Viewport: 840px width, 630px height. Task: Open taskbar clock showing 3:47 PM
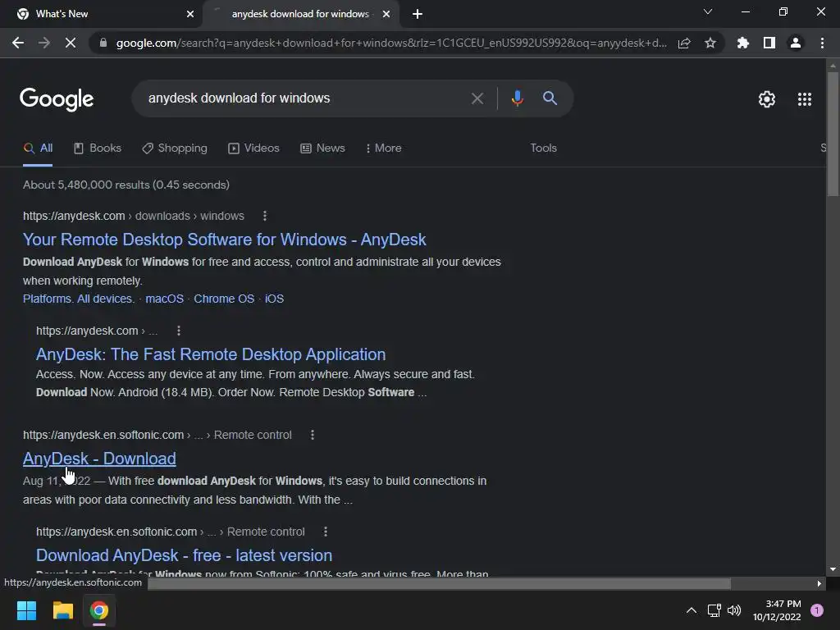pos(777,610)
